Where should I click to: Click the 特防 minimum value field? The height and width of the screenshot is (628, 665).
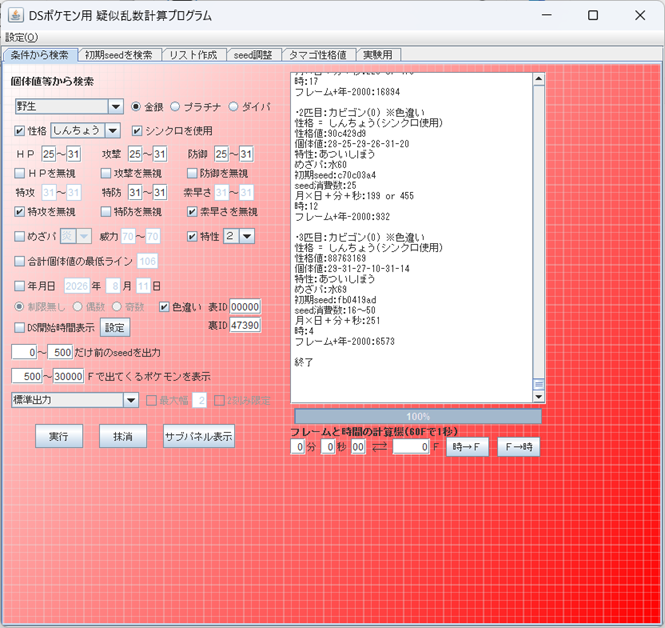[x=135, y=193]
